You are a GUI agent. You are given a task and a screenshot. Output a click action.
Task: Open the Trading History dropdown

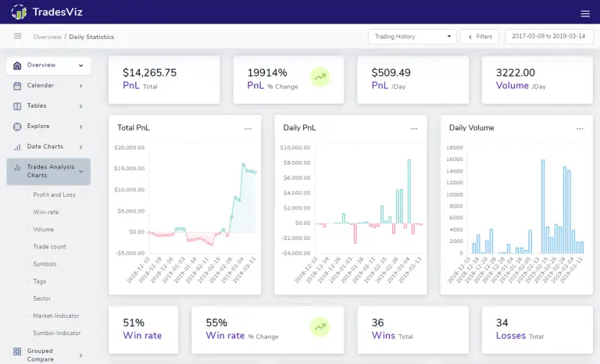412,37
